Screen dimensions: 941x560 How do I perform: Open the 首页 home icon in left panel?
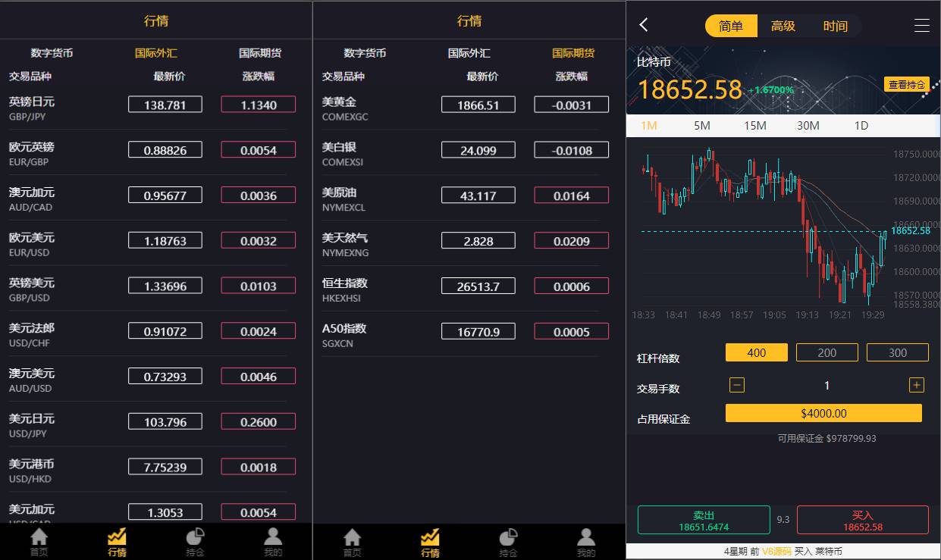pos(39,540)
